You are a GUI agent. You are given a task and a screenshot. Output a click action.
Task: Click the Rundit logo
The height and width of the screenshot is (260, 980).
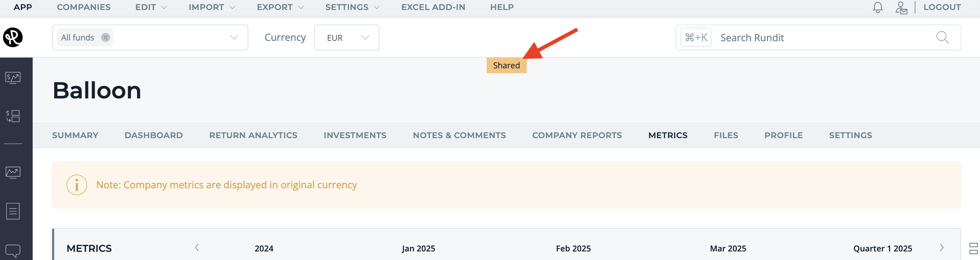[x=13, y=37]
